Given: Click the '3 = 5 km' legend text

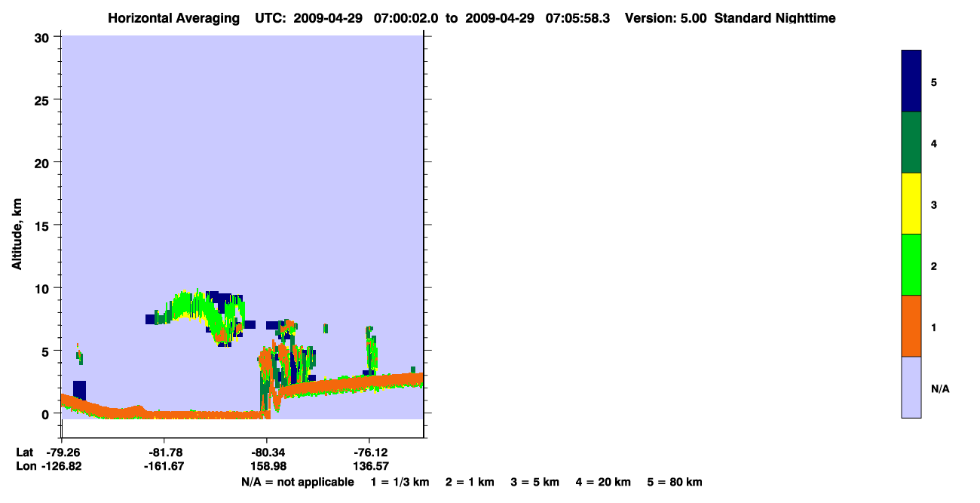Looking at the screenshot, I should [534, 482].
